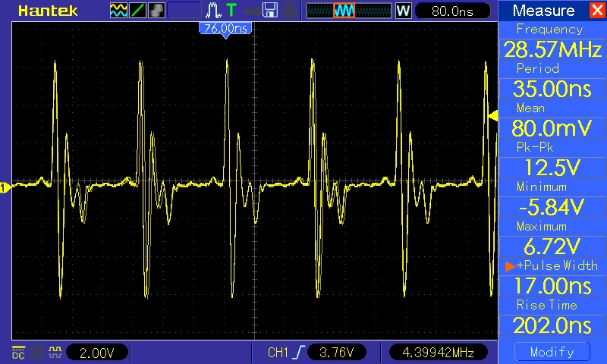Click the green T trigger status icon
Image resolution: width=607 pixels, height=364 pixels.
231,11
